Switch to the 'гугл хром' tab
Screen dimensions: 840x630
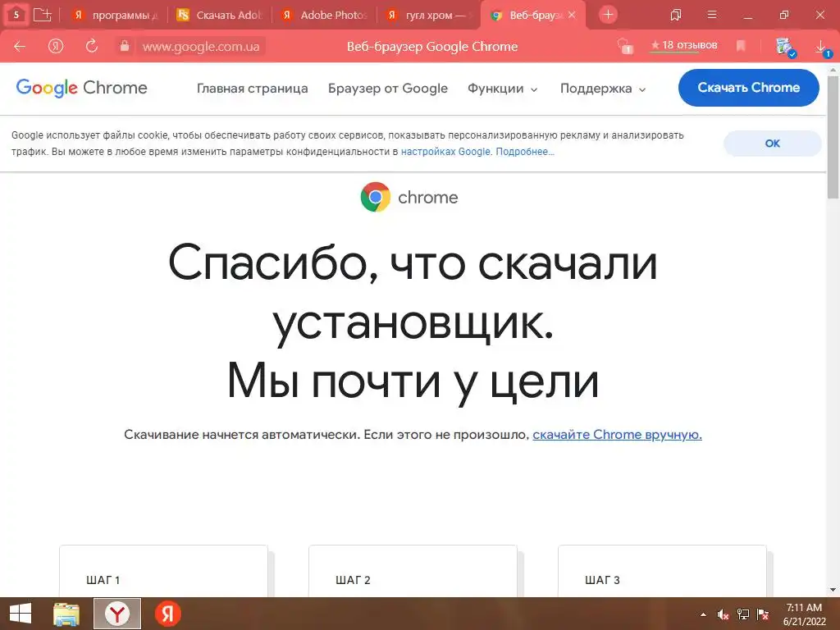coord(428,15)
